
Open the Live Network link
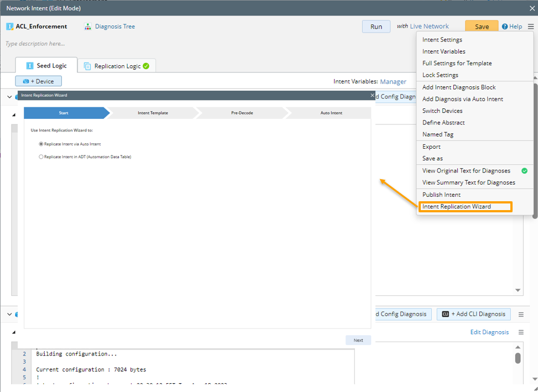(x=429, y=26)
